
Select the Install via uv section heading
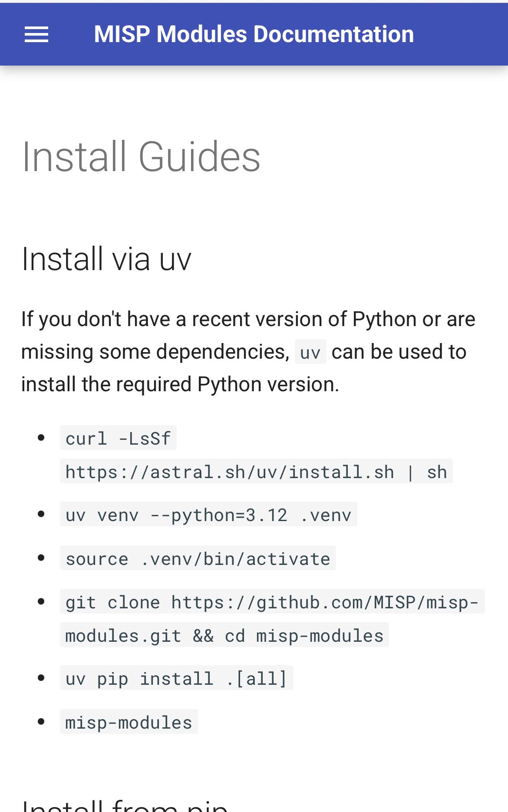tap(106, 259)
